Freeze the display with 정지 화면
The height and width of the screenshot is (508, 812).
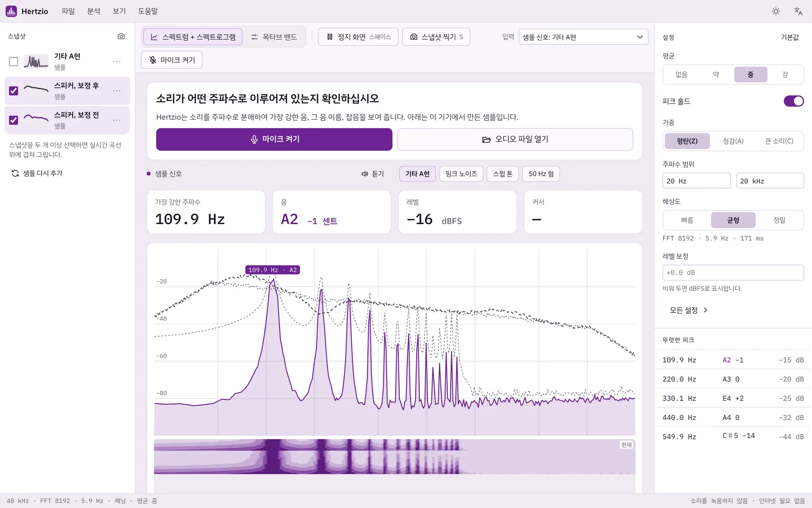pyautogui.click(x=358, y=37)
